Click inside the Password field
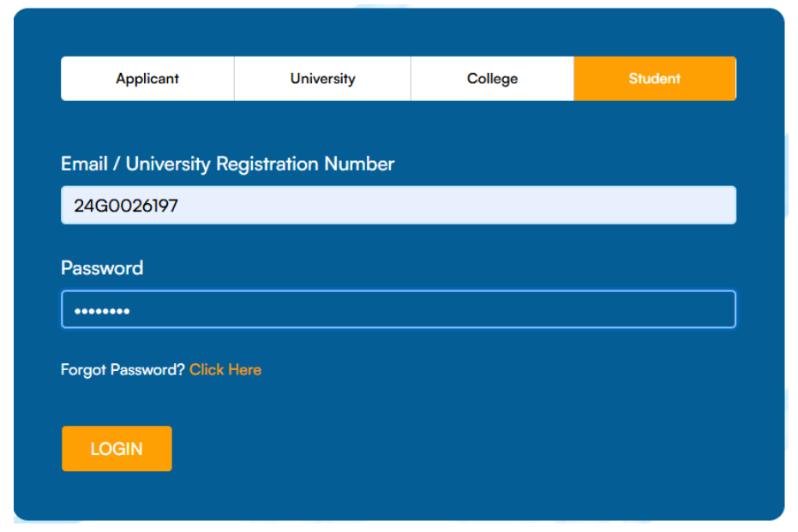 point(399,309)
